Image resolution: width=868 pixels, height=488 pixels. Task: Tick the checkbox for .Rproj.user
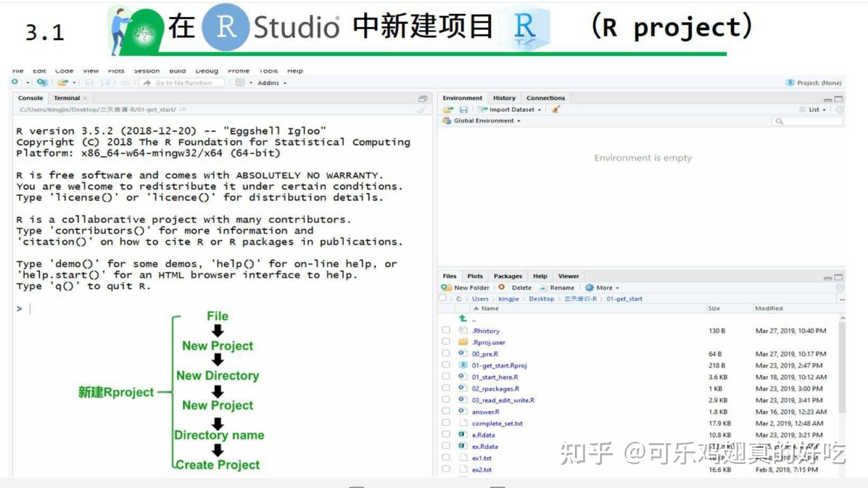(446, 342)
